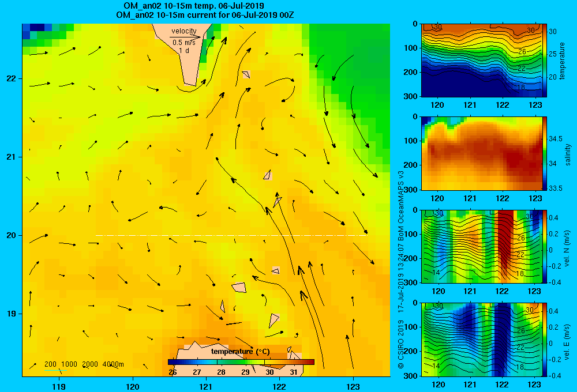Screen dimensions: 577x392
Task: Click the vertical colorbar of the vel. N section
Action: (545, 246)
